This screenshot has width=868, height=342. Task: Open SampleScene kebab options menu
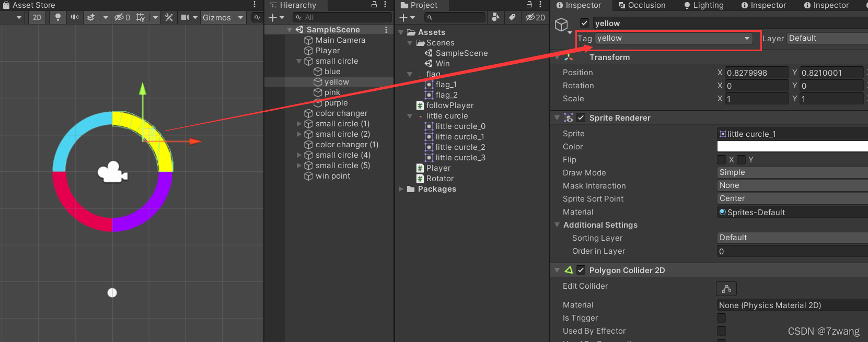[x=386, y=30]
